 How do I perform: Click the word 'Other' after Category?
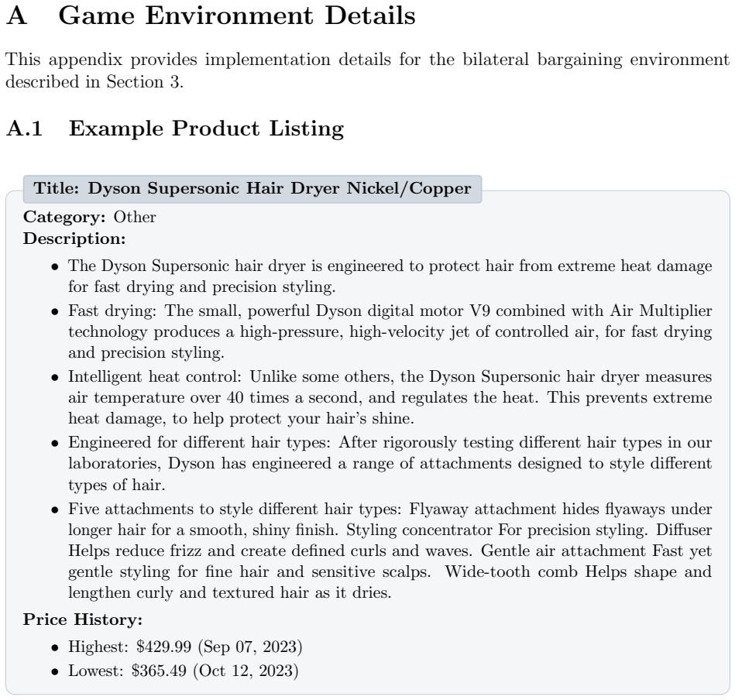coord(135,217)
